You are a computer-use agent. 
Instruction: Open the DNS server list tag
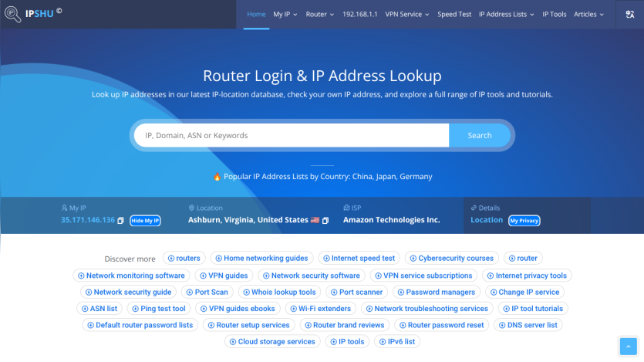point(528,325)
